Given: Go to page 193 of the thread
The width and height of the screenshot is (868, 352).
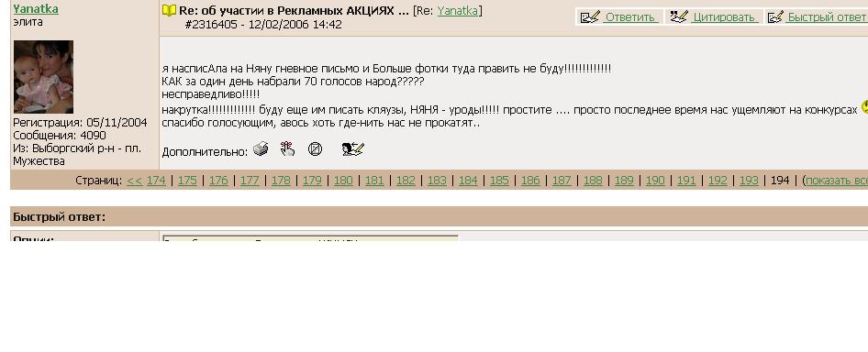Looking at the screenshot, I should click(x=749, y=181).
